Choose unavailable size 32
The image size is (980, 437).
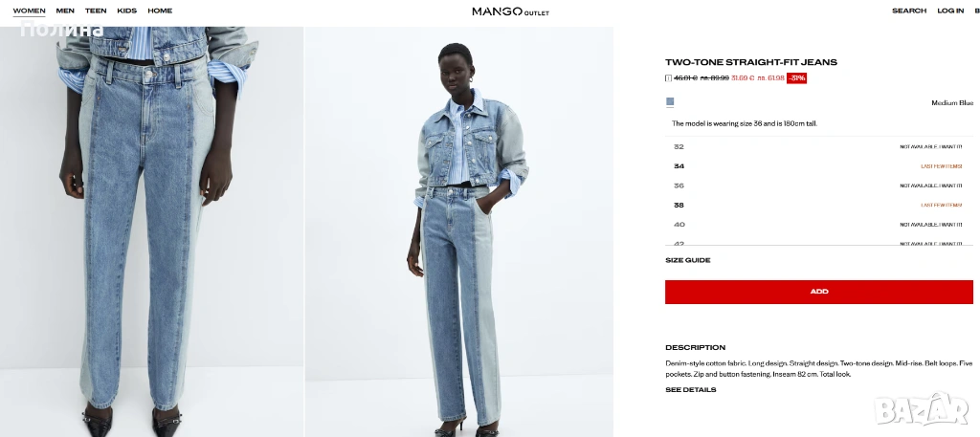[x=819, y=146]
